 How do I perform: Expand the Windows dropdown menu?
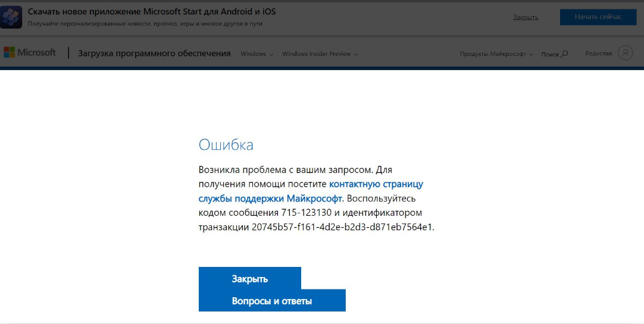click(x=257, y=54)
